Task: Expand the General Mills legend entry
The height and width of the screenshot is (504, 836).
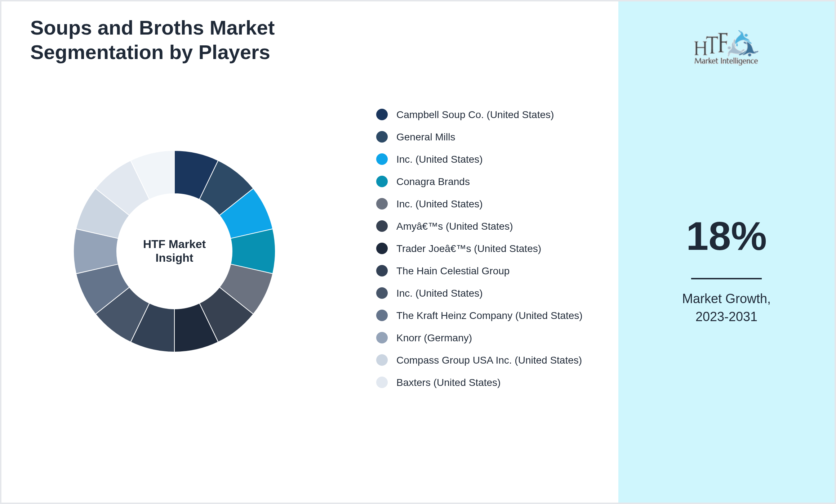Action: point(426,137)
